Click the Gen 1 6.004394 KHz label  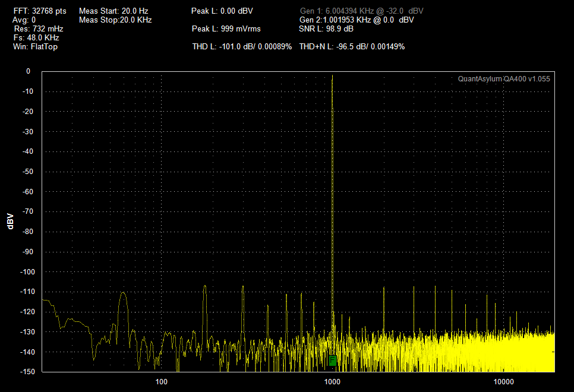[362, 11]
